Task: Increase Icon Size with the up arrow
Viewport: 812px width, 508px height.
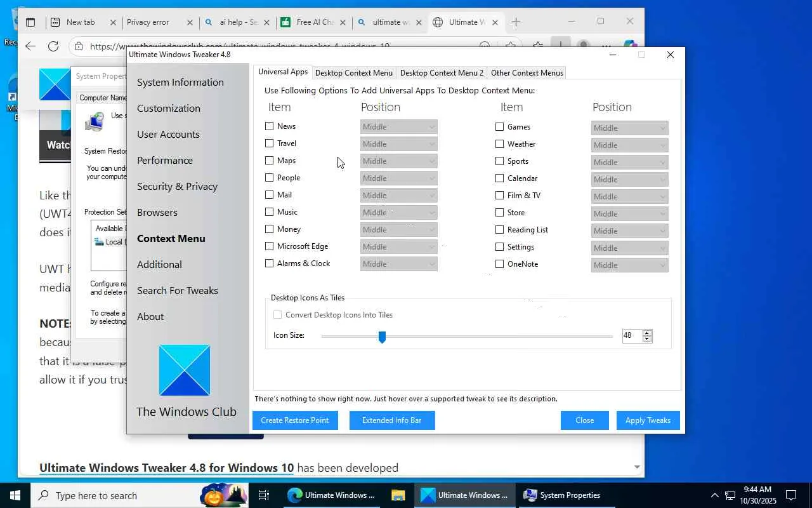Action: 647,333
